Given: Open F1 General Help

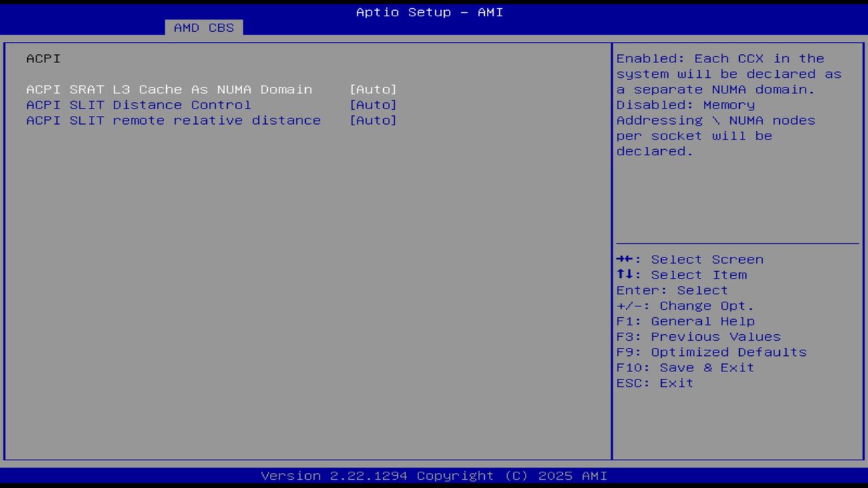Looking at the screenshot, I should [686, 321].
